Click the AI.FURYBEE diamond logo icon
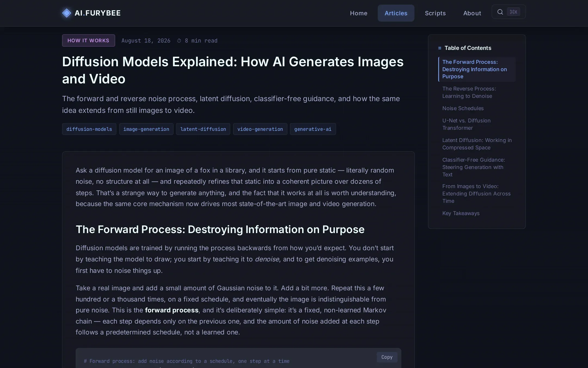This screenshot has width=588, height=368. [67, 13]
